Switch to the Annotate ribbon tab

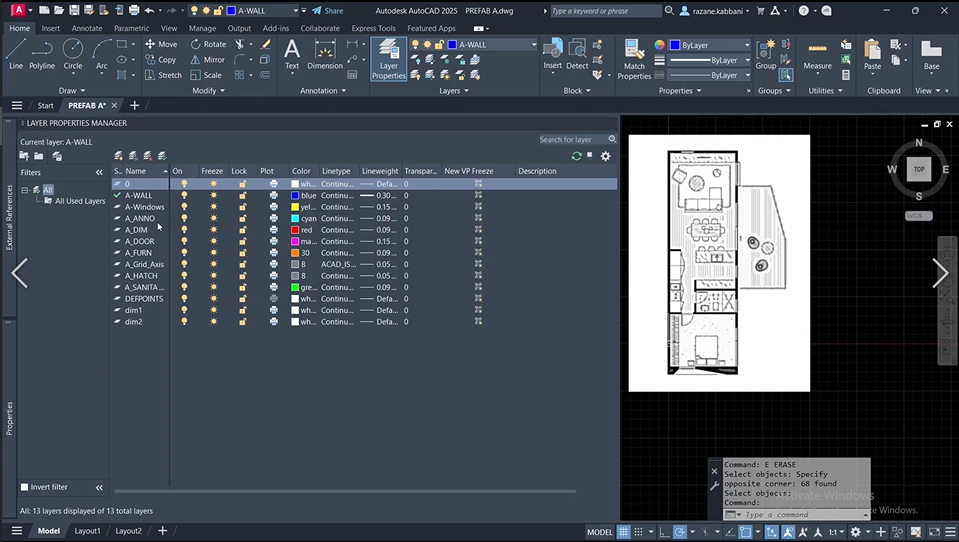click(86, 29)
